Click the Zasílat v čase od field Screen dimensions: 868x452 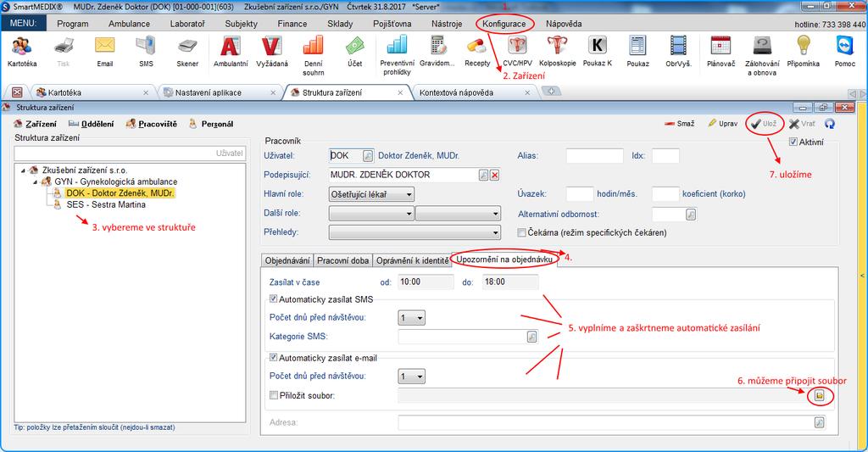(x=426, y=282)
